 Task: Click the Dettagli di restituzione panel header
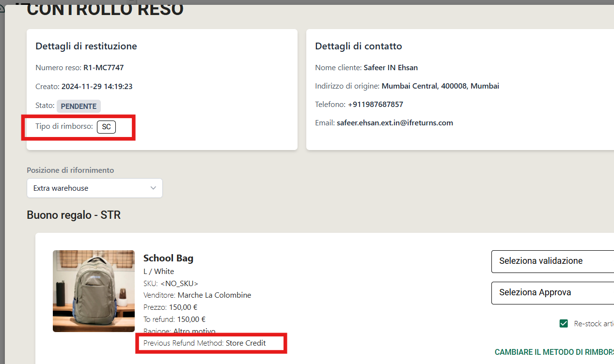tap(86, 46)
